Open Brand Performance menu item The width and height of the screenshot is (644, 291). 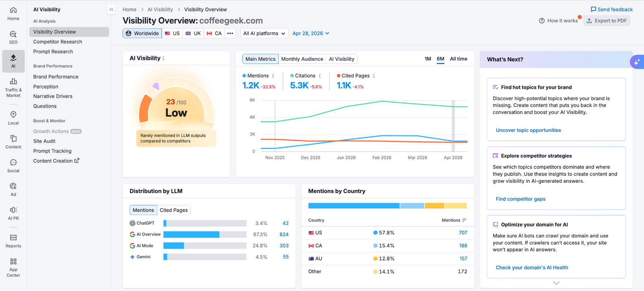coord(69,76)
